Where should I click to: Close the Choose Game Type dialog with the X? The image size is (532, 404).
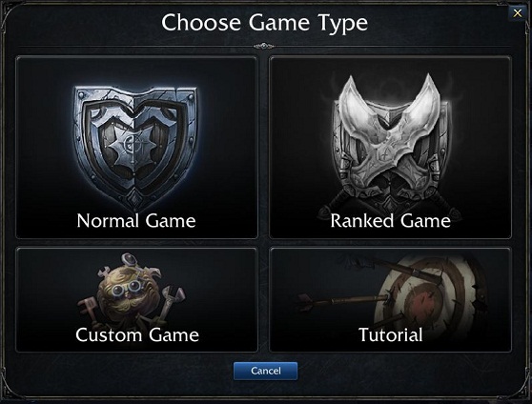click(518, 13)
